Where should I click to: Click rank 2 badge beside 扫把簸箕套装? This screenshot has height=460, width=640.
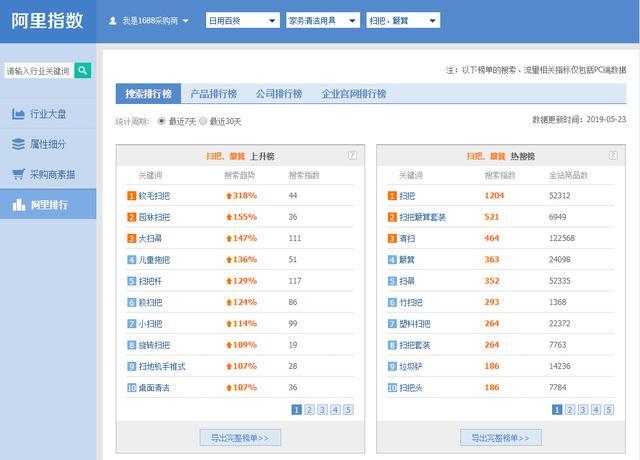pos(392,217)
